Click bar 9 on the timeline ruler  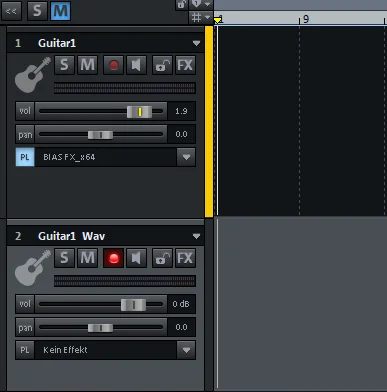[x=306, y=19]
